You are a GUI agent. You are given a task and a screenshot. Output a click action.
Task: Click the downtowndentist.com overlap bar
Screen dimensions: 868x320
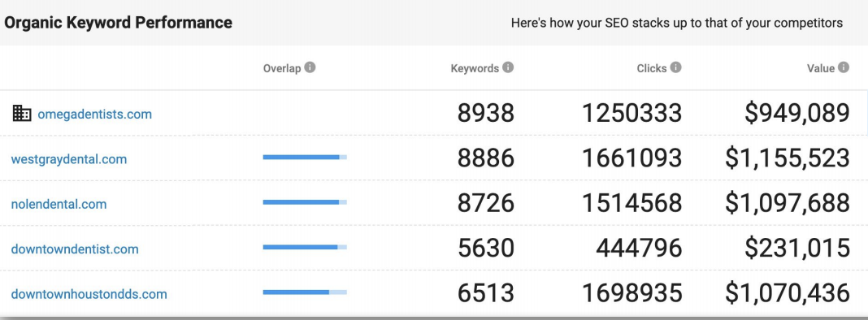pos(305,247)
